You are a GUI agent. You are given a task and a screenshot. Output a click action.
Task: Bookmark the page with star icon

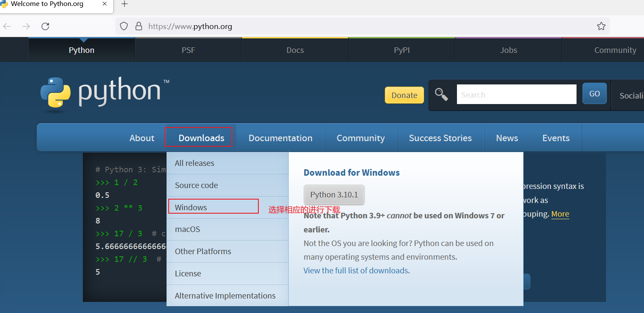point(601,26)
